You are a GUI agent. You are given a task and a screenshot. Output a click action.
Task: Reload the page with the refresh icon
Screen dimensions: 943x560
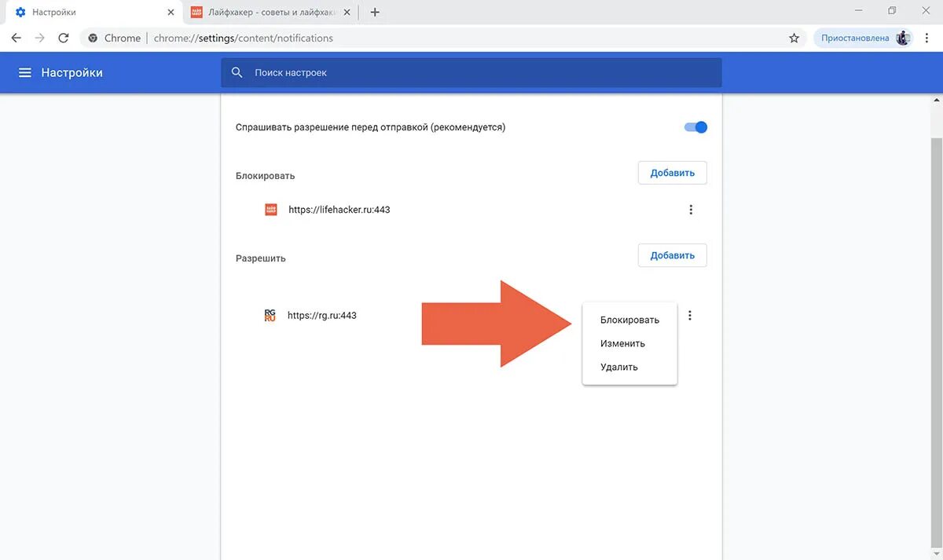tap(64, 38)
